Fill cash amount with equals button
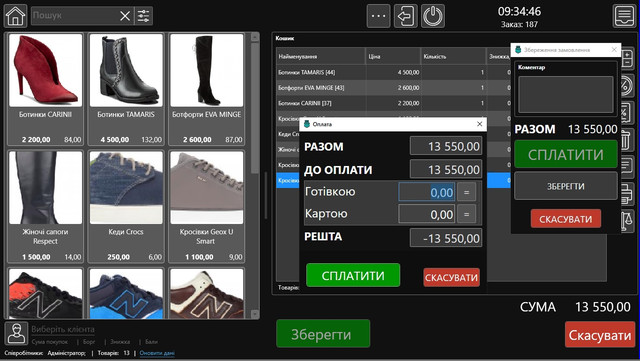This screenshot has height=361, width=640. 467,192
